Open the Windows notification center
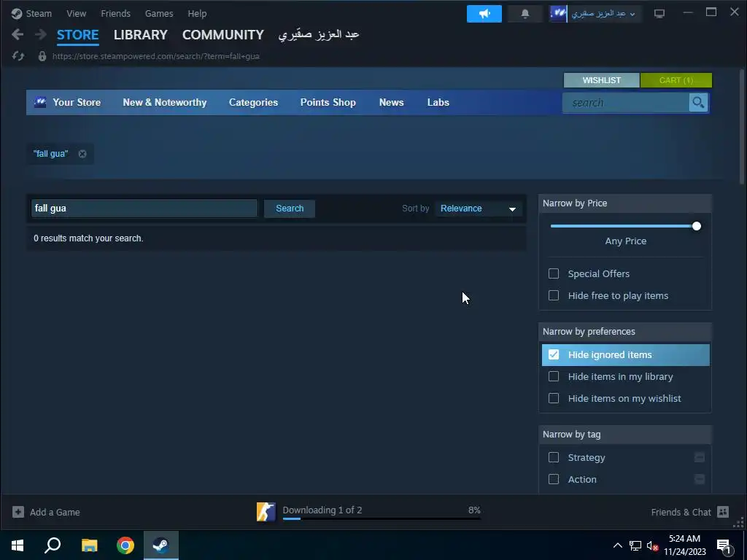 [x=724, y=547]
